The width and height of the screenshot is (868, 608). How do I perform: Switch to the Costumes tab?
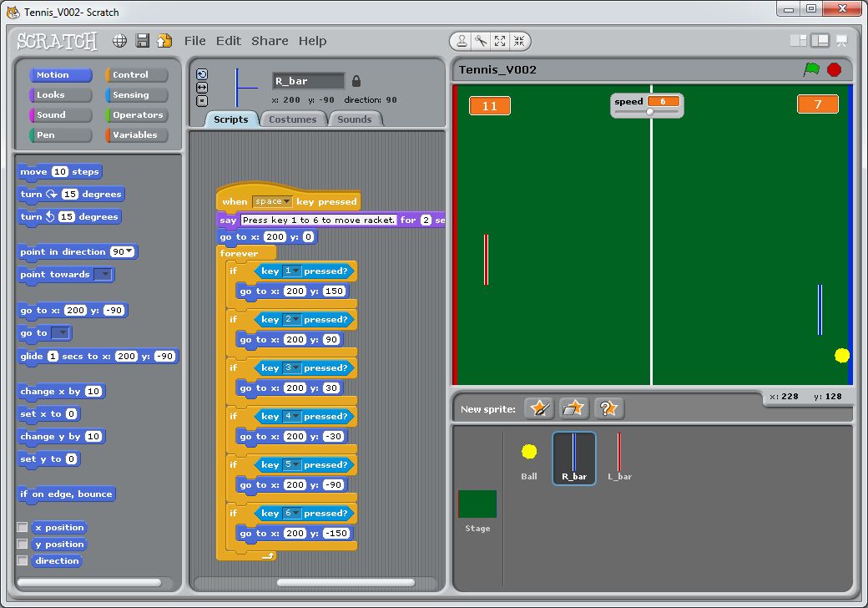coord(292,119)
